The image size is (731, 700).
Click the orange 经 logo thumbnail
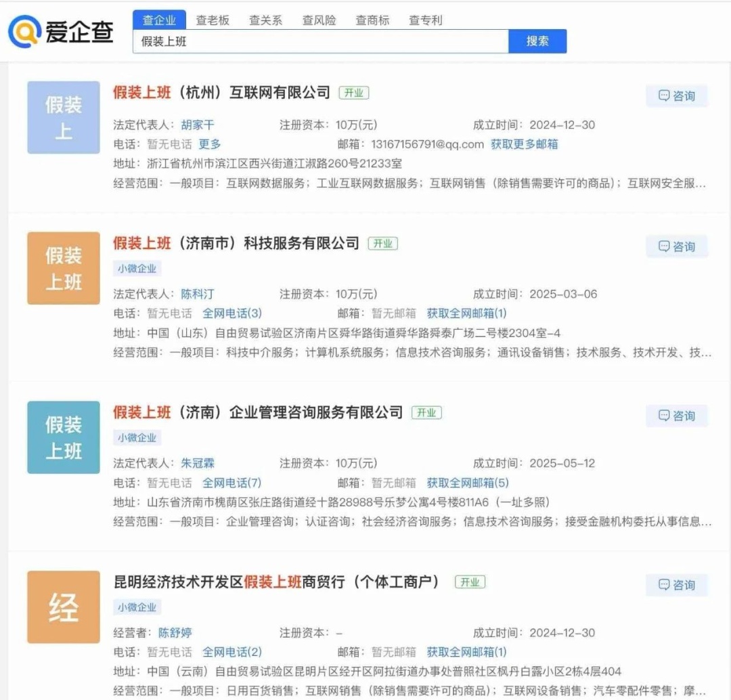(x=64, y=607)
